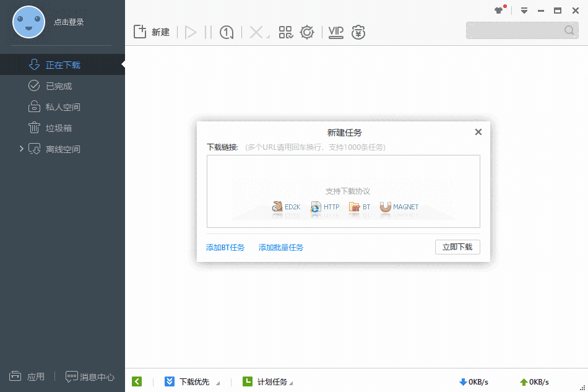Click the download link input area in the dialog
The height and width of the screenshot is (392, 588).
click(x=344, y=191)
